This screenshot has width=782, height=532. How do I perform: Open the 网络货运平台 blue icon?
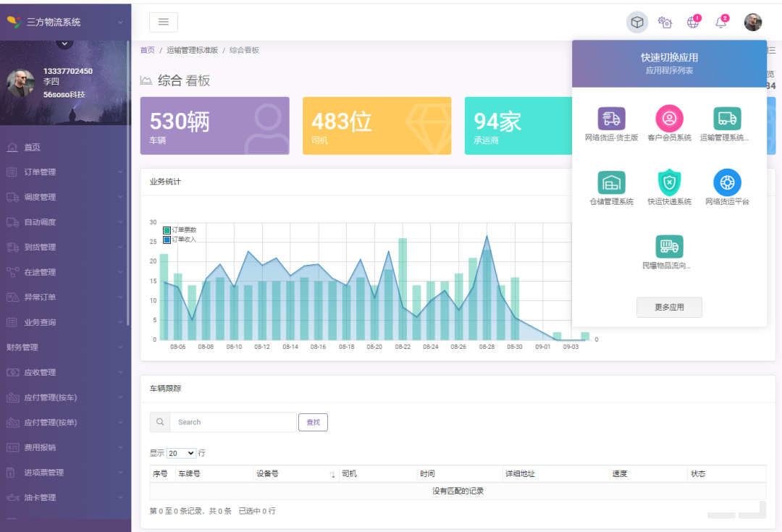[727, 182]
